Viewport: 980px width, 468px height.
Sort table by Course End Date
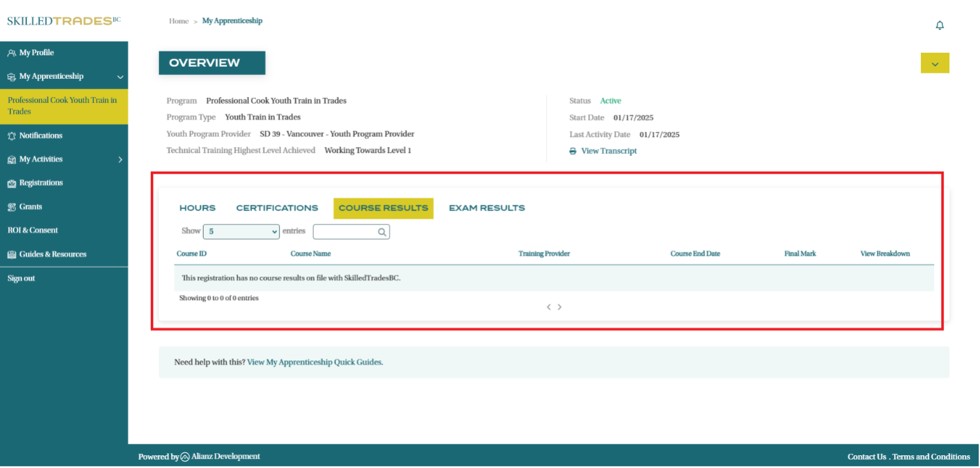point(695,254)
